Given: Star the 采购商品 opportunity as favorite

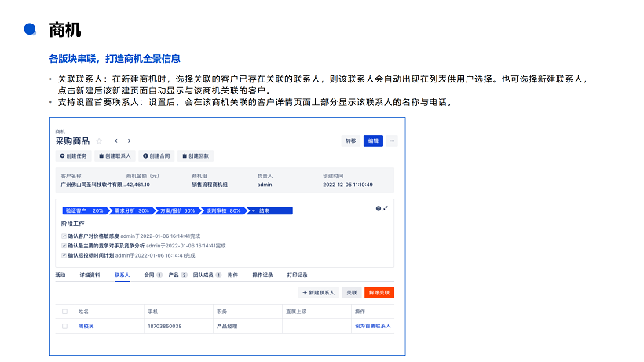Looking at the screenshot, I should 99,141.
